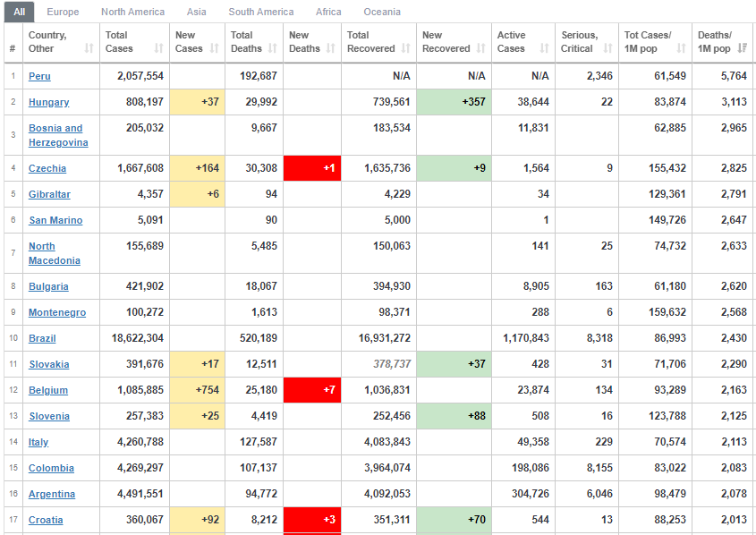
Task: Click Belgium's red +7 new deaths cell
Action: [x=312, y=390]
